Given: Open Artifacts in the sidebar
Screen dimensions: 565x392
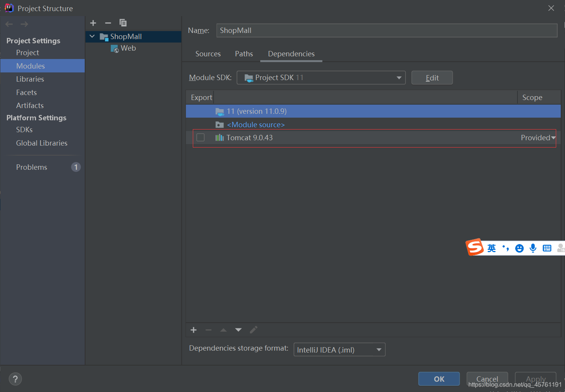Looking at the screenshot, I should click(30, 105).
